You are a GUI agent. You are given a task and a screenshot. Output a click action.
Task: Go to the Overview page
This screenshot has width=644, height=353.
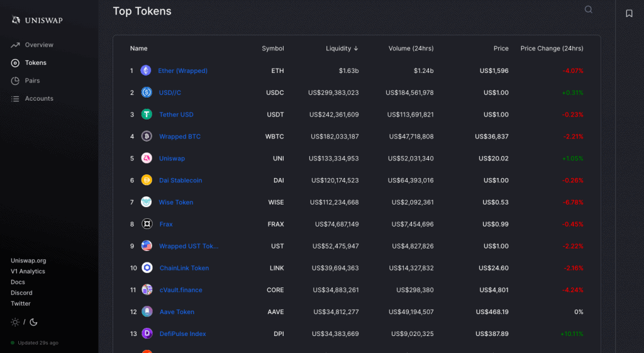point(39,45)
